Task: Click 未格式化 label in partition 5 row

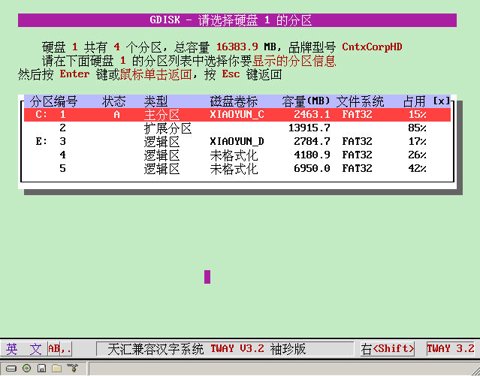Action: click(x=234, y=169)
